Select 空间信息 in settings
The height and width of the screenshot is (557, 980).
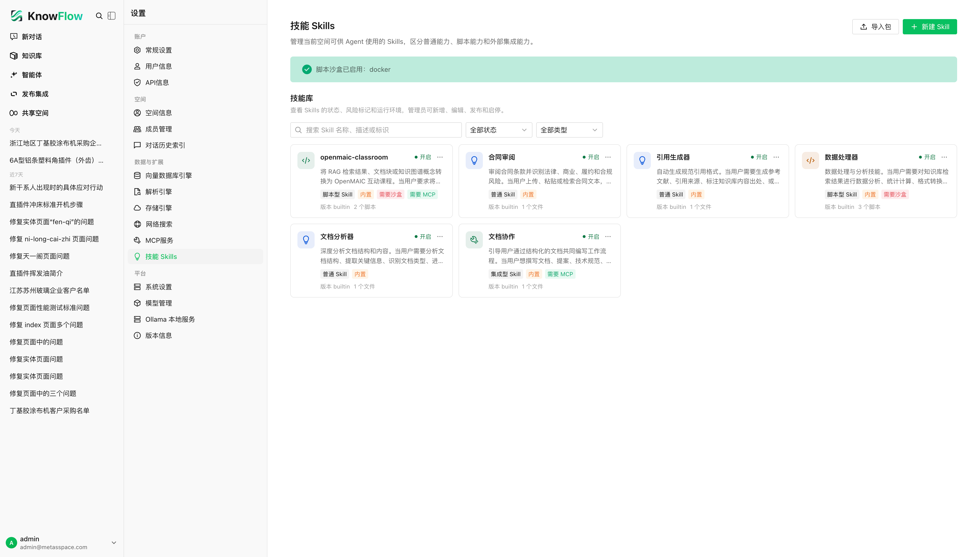(x=195, y=113)
